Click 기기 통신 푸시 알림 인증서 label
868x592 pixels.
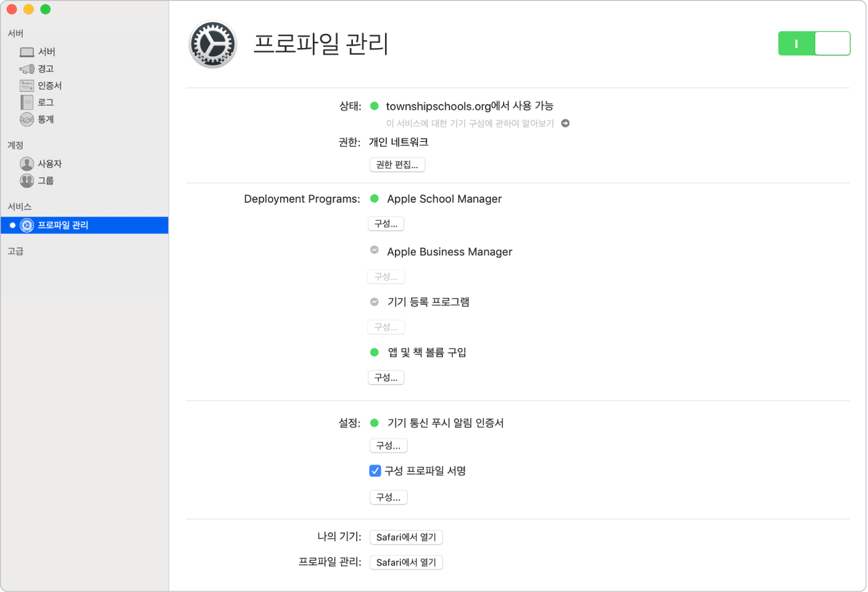[x=446, y=423]
